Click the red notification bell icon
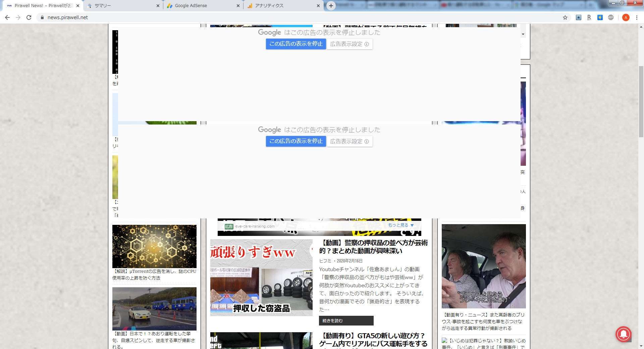 click(624, 334)
